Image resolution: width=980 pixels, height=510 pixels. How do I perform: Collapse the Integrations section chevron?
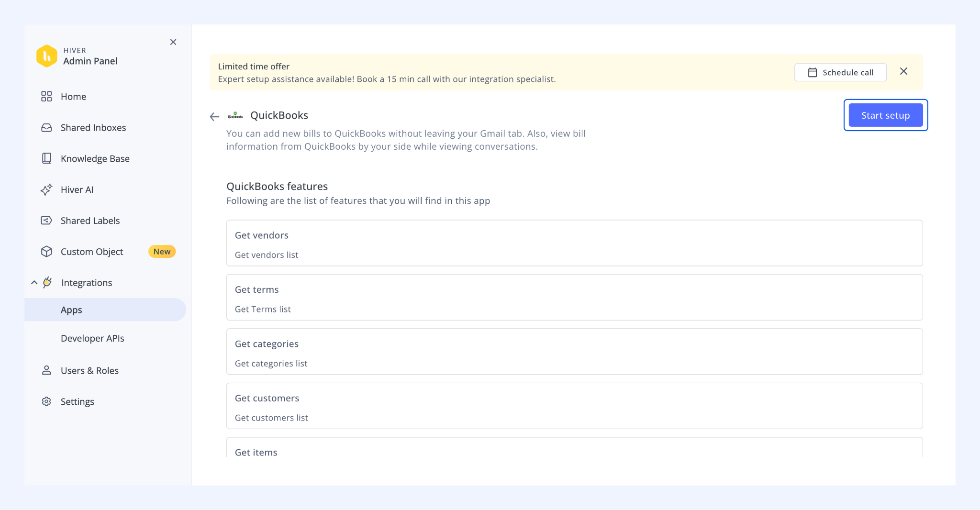click(x=34, y=282)
